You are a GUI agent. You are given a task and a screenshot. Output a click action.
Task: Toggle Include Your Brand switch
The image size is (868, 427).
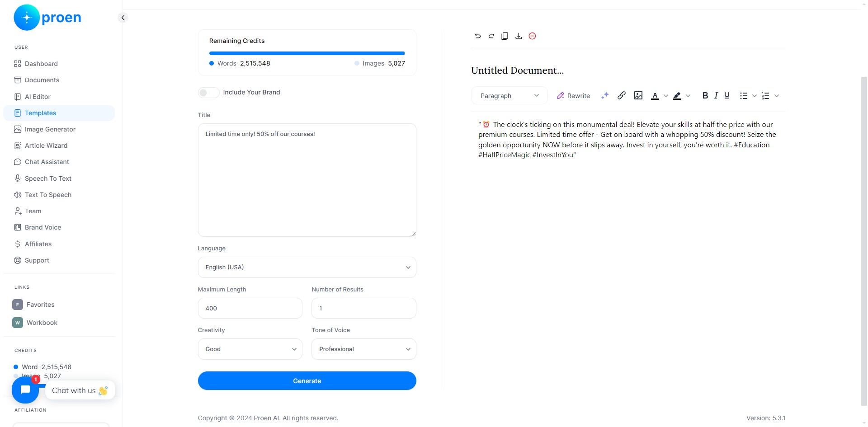click(208, 93)
